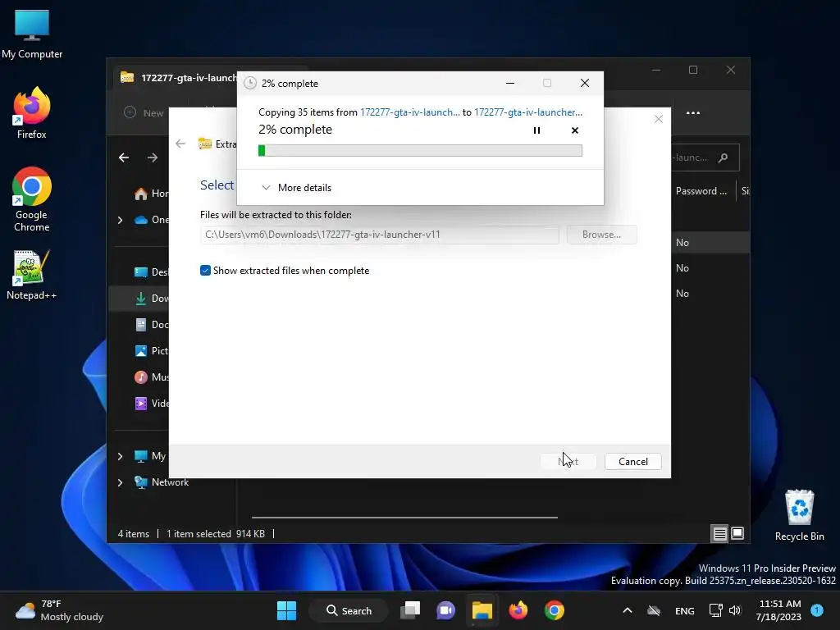Launch Firefox from the taskbar
The height and width of the screenshot is (630, 840).
(x=518, y=610)
